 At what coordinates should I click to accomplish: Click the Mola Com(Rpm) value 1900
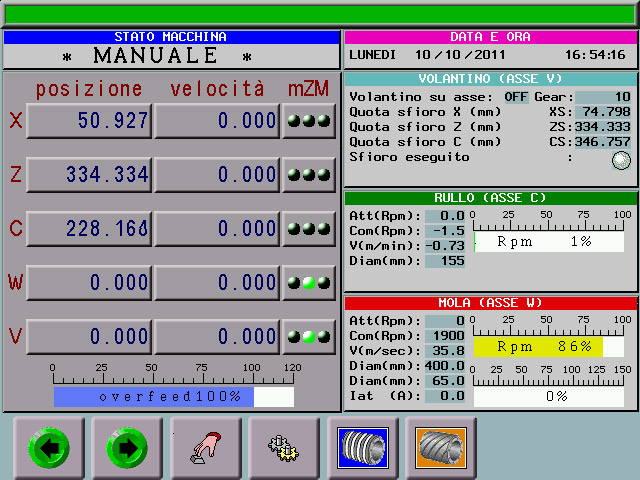coord(445,336)
